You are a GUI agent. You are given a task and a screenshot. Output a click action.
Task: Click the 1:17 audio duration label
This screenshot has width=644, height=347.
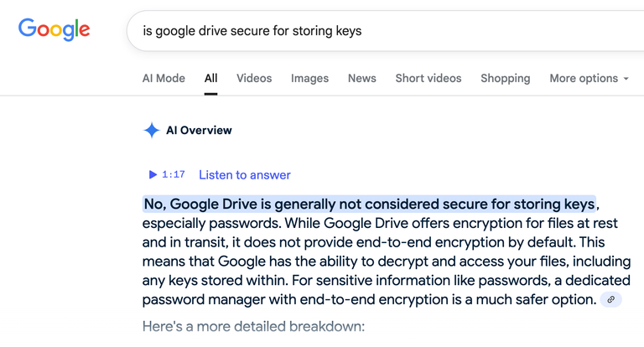(x=174, y=174)
